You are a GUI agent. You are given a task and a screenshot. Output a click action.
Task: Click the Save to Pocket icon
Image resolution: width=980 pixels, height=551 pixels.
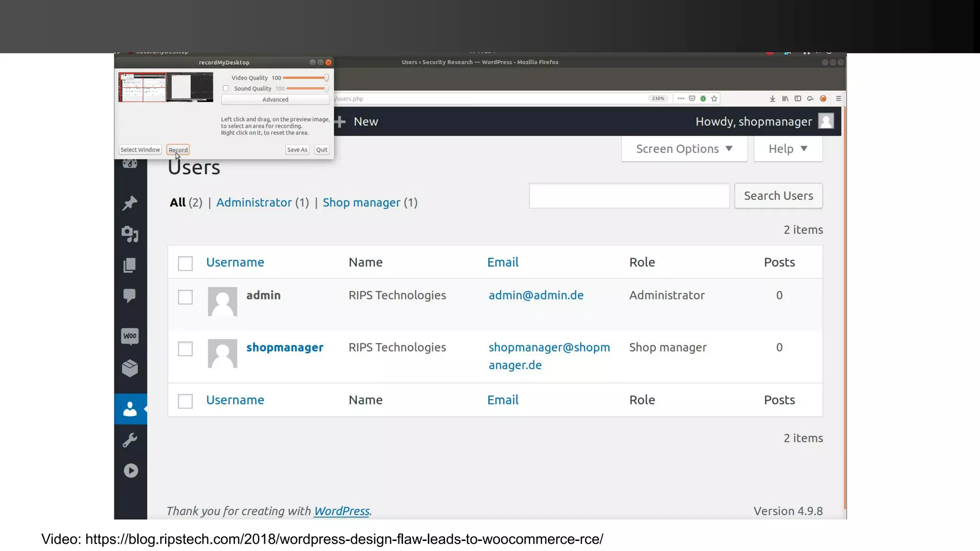tap(692, 99)
